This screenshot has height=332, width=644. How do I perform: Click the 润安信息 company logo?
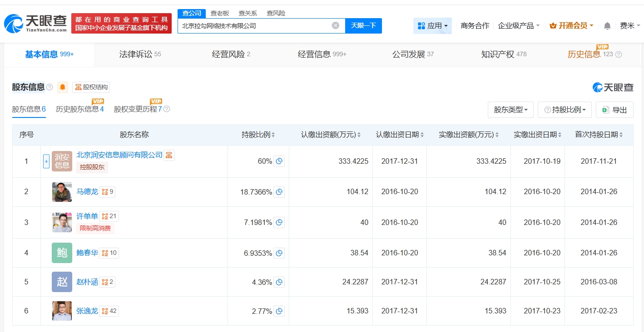(x=62, y=161)
